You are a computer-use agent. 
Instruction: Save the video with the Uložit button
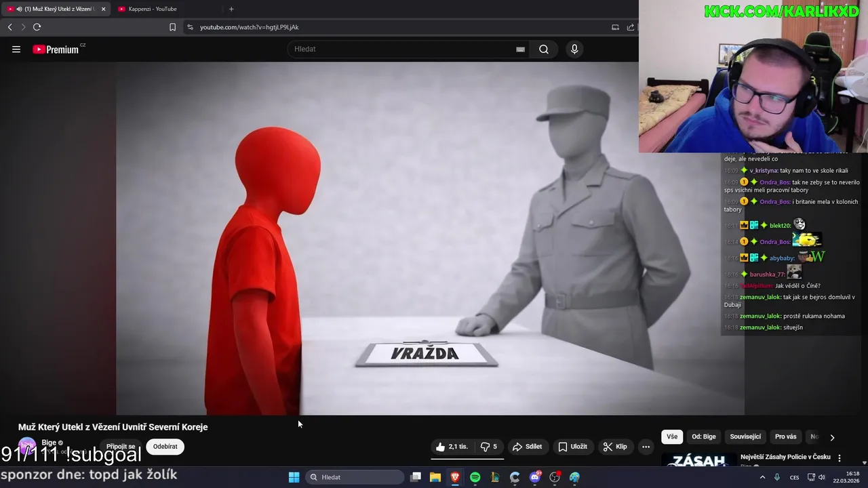(x=573, y=447)
